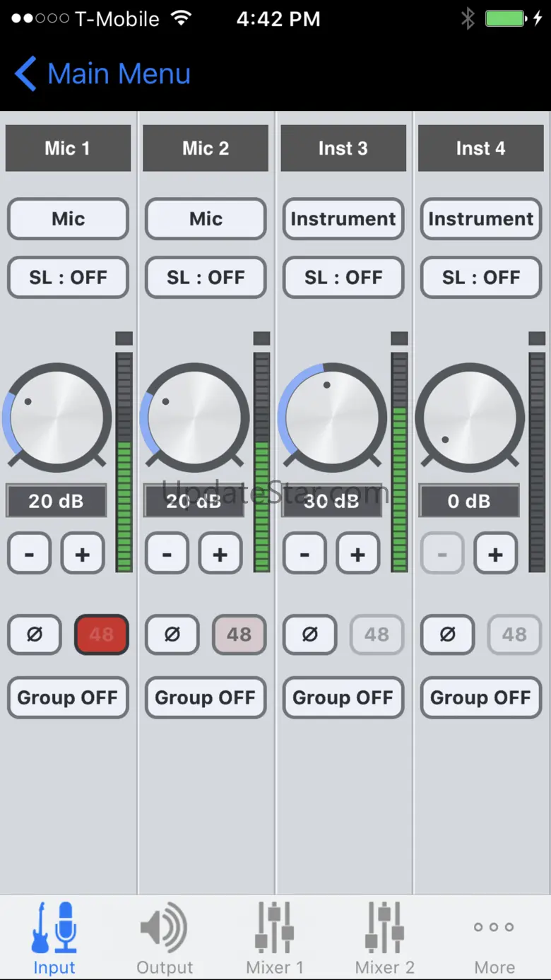Click the Inst 3 level meter
The image size is (551, 980).
[x=400, y=462]
